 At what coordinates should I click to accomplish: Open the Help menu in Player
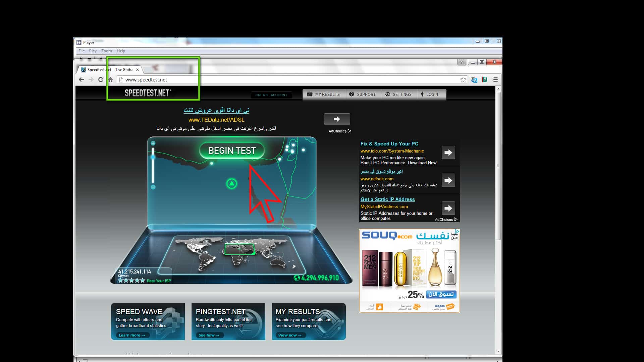121,51
